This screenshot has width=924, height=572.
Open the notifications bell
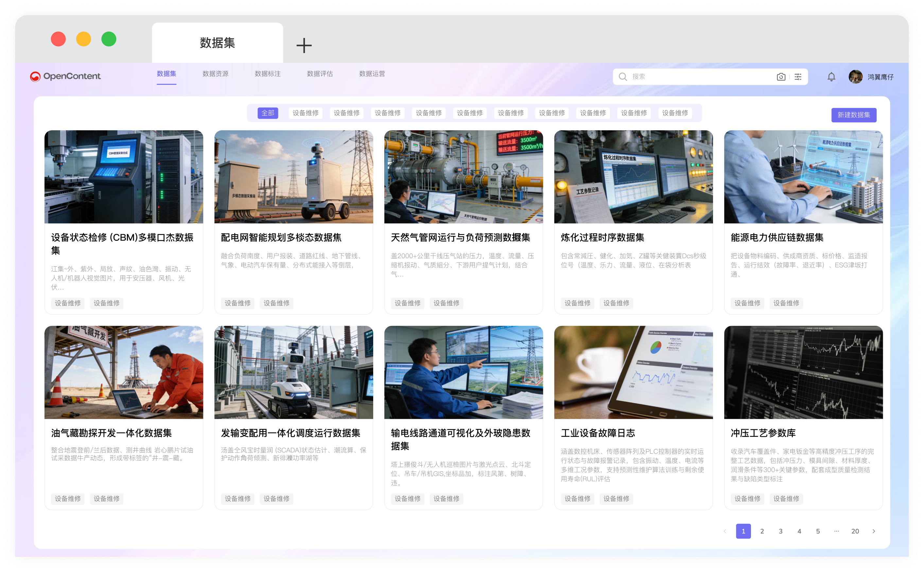(831, 77)
